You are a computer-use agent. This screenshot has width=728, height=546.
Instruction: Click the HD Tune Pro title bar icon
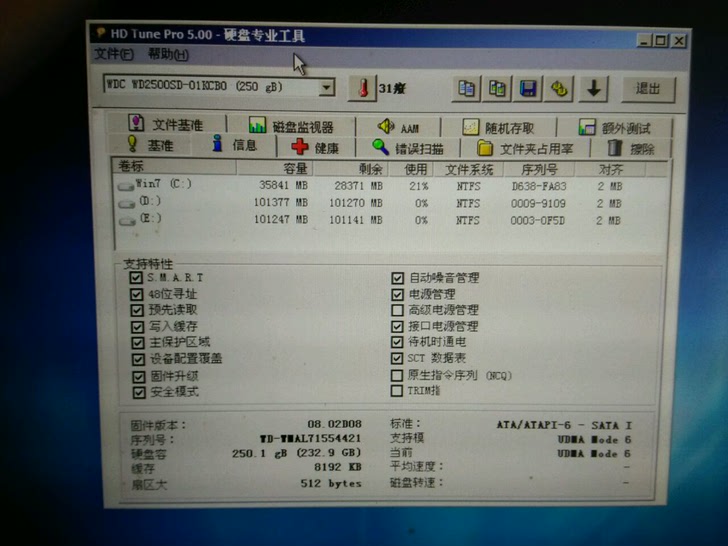pos(100,33)
